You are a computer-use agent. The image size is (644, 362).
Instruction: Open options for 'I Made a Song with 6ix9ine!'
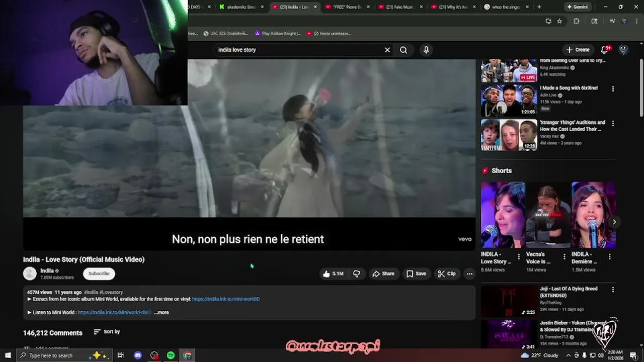(x=613, y=89)
